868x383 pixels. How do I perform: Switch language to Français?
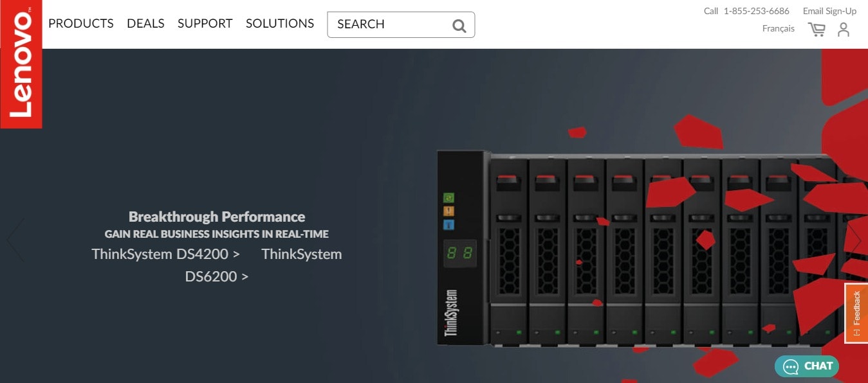point(778,28)
